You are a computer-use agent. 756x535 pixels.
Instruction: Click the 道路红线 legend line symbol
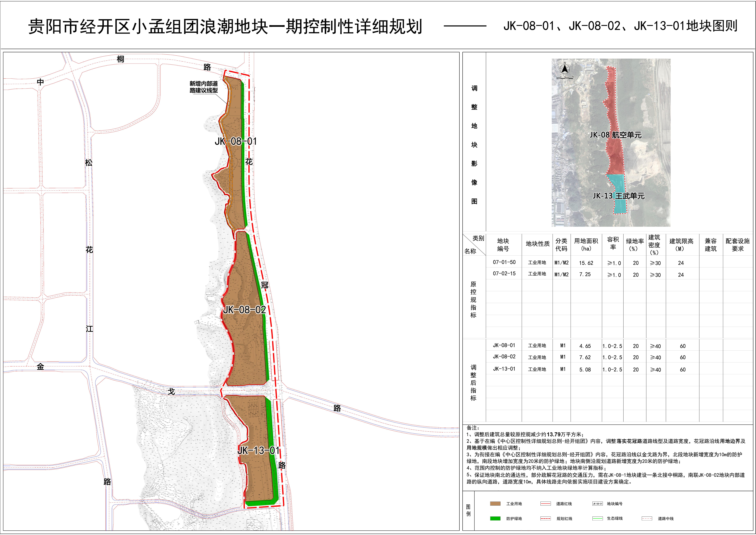point(546,504)
